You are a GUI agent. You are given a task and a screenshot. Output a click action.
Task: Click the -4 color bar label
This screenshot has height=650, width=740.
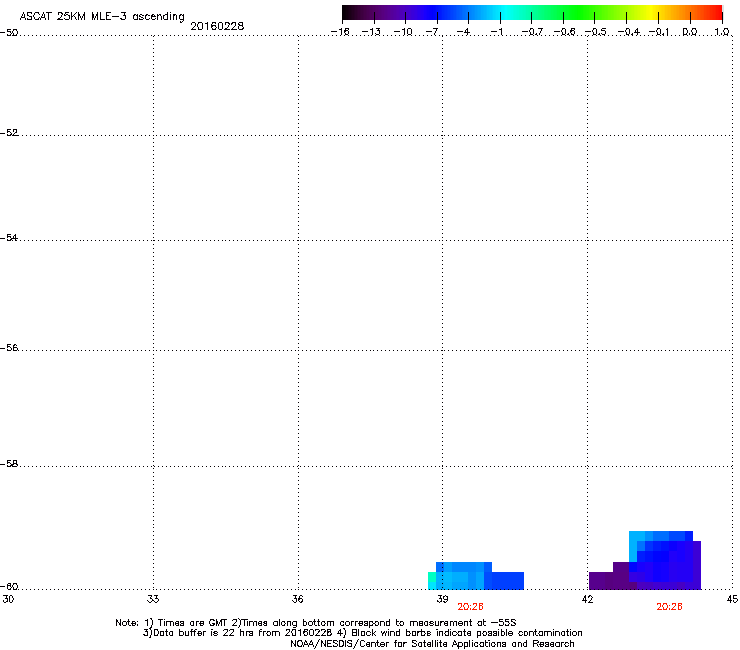463,32
